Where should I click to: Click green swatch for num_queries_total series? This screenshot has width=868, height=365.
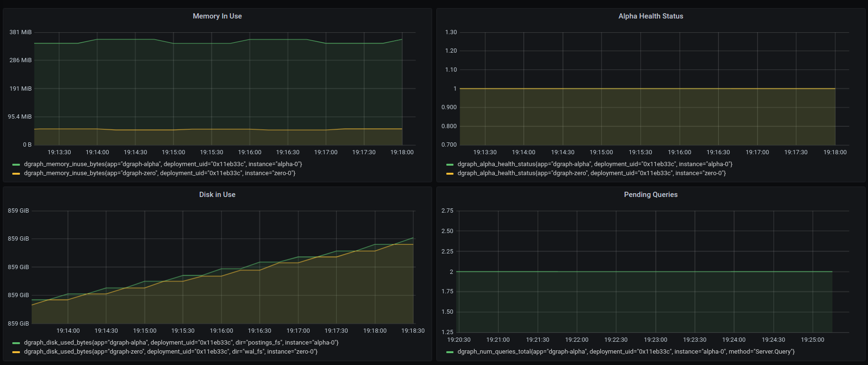point(450,352)
